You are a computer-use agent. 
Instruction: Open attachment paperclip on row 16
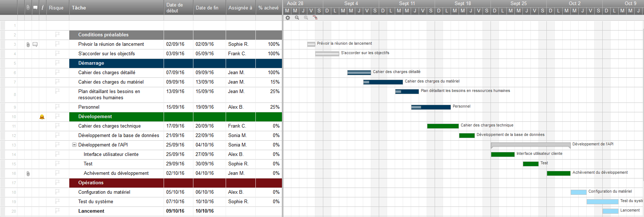pos(28,173)
